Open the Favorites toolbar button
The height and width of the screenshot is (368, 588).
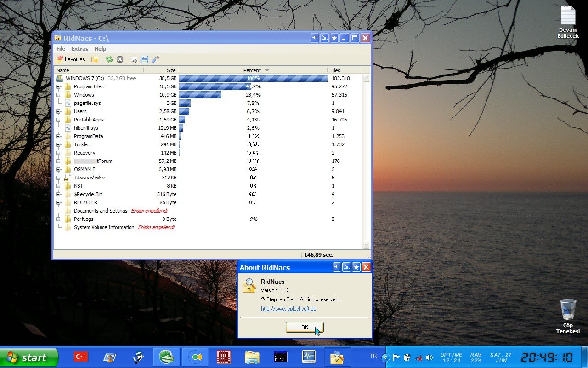70,59
